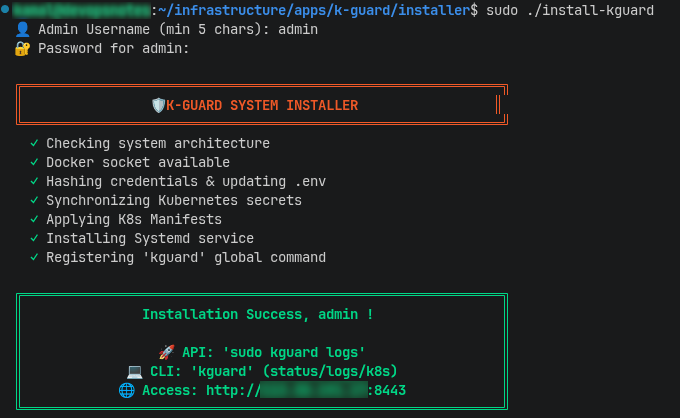This screenshot has height=418, width=680.
Task: Click the ~/infrastructure/apps/k-guard/installer path
Action: [x=317, y=10]
